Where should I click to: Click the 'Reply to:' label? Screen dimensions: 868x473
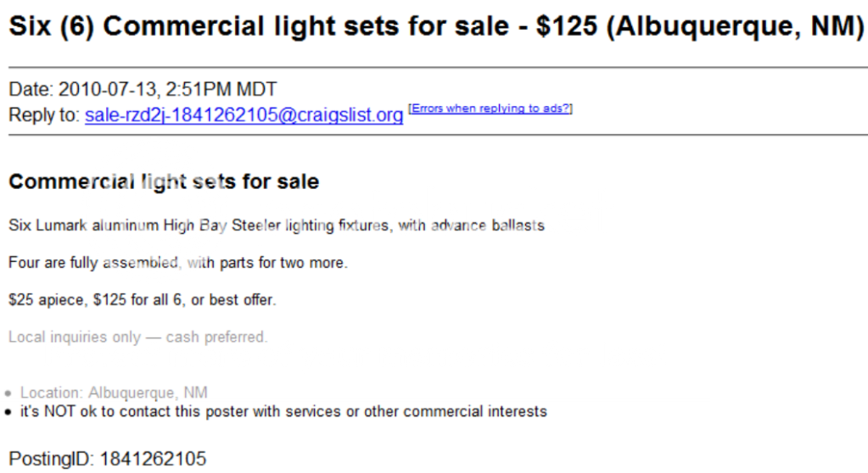click(x=44, y=115)
